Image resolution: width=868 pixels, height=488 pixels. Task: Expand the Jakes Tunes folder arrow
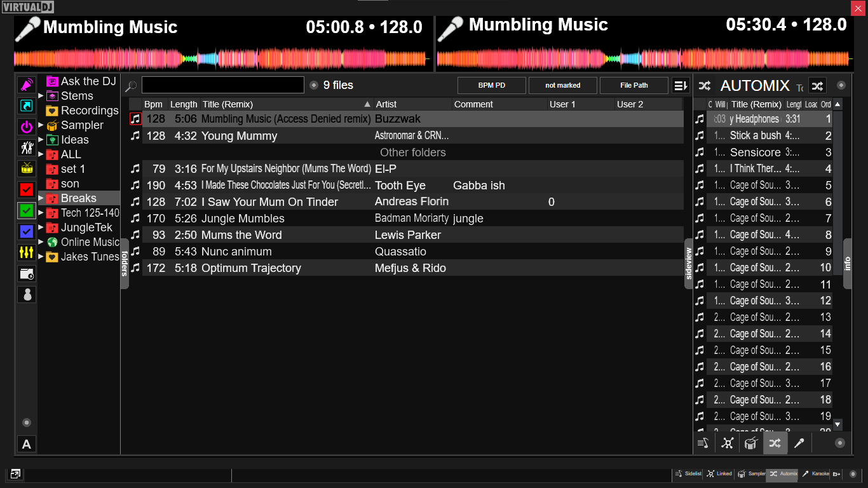41,257
